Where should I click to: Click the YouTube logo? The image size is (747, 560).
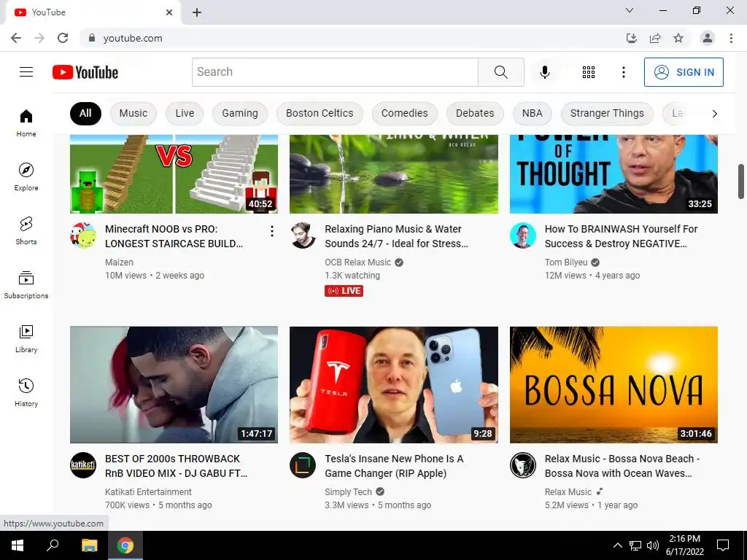click(x=85, y=72)
